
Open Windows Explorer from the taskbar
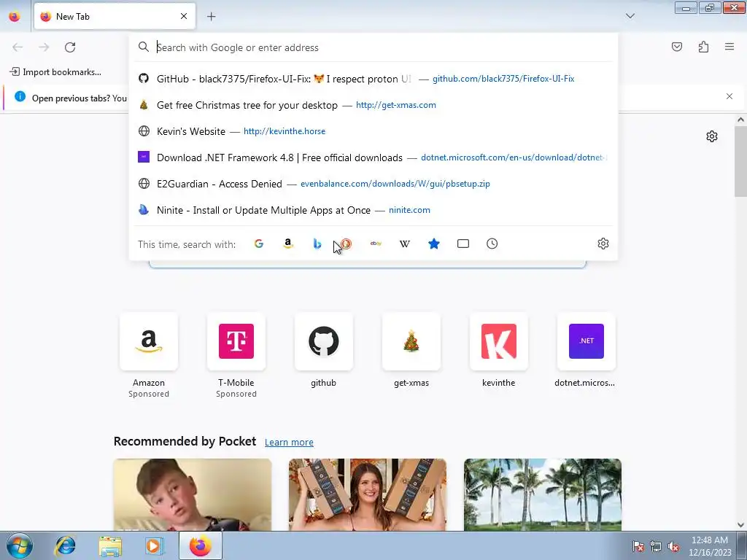point(110,545)
